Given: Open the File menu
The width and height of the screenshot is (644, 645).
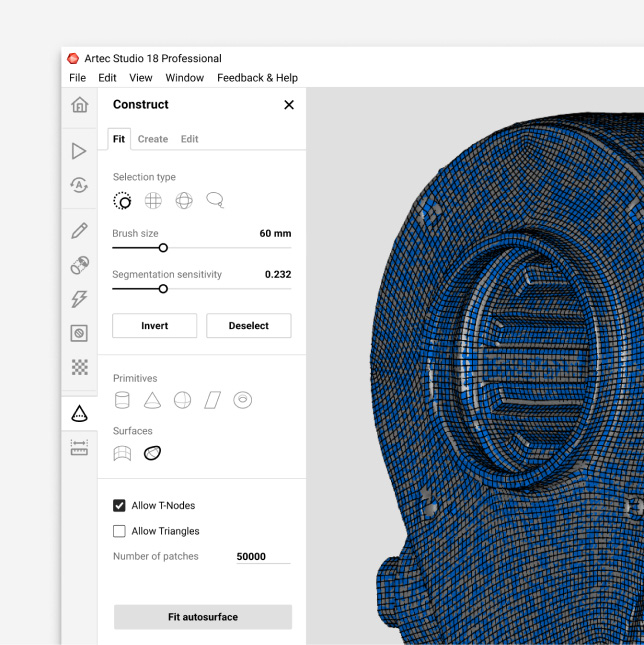Looking at the screenshot, I should 77,78.
